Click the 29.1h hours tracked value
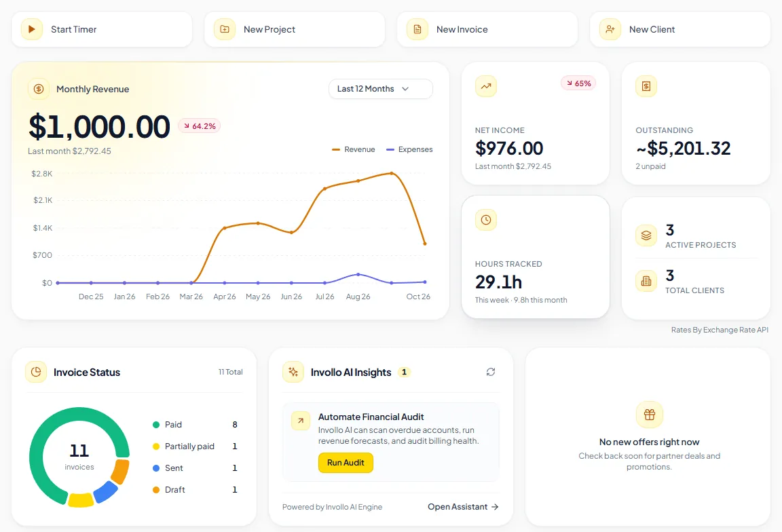The width and height of the screenshot is (782, 532). (498, 282)
